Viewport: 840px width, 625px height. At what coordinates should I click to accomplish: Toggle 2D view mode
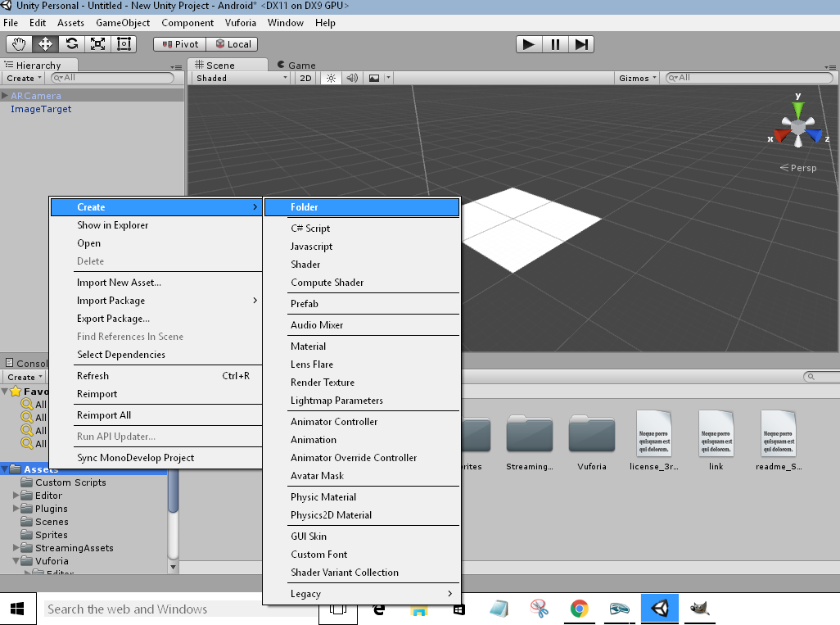coord(306,77)
